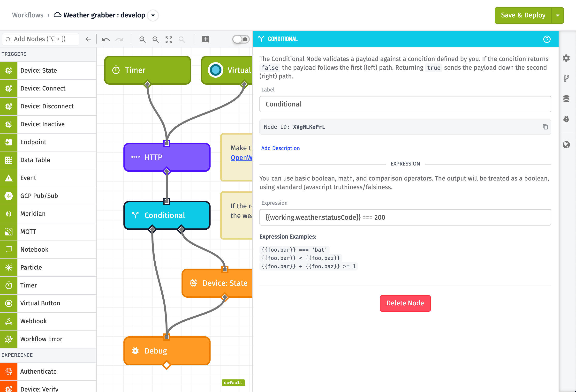Click the Expression input field

click(x=405, y=217)
